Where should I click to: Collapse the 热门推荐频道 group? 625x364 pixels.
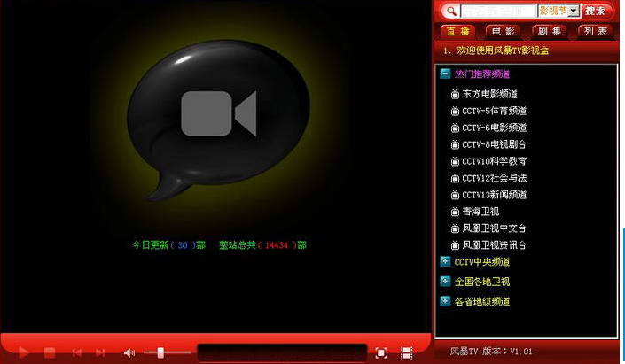(x=445, y=74)
